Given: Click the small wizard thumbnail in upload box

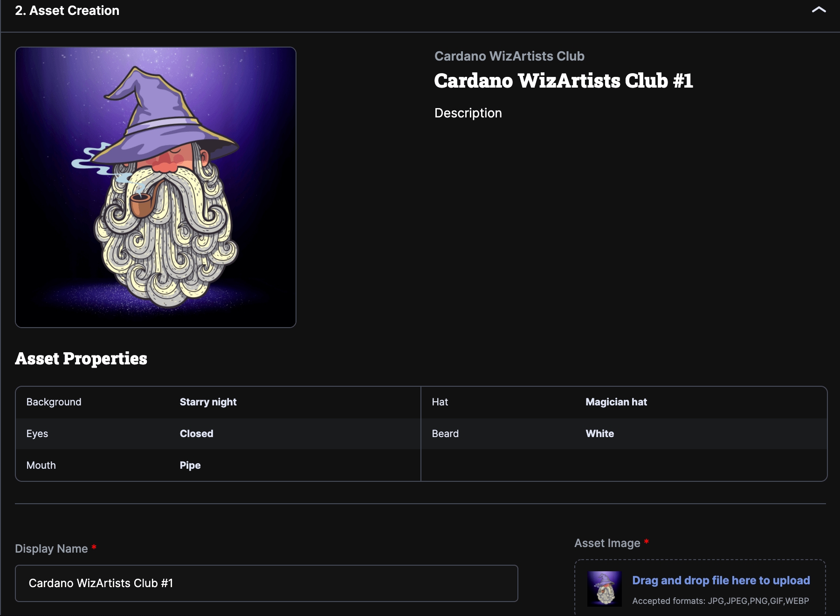Looking at the screenshot, I should [x=604, y=589].
